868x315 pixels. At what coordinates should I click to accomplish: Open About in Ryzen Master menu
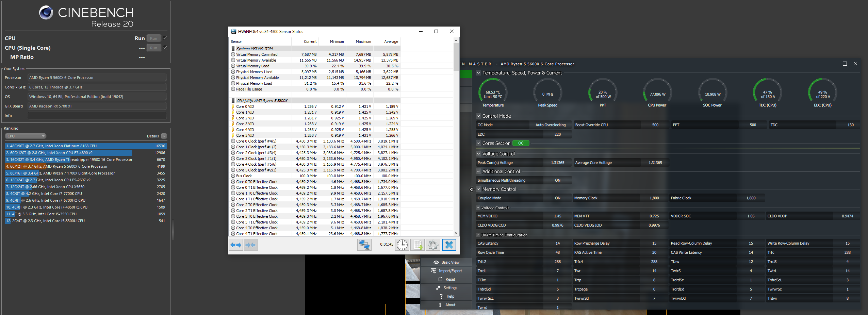click(446, 305)
